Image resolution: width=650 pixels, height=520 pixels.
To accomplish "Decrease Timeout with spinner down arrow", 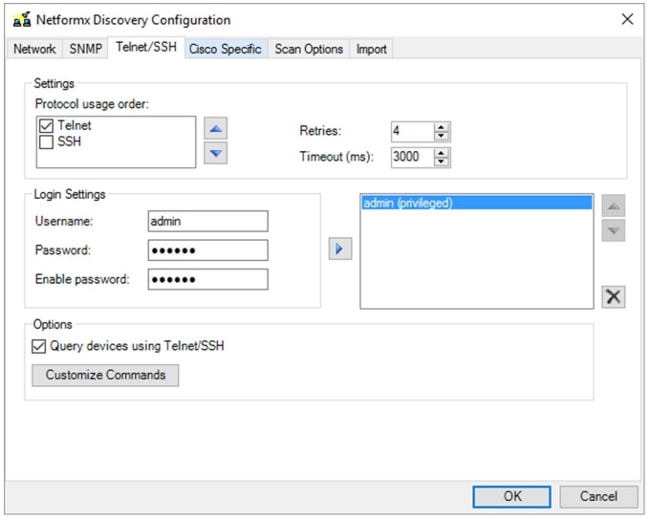I will pos(441,162).
